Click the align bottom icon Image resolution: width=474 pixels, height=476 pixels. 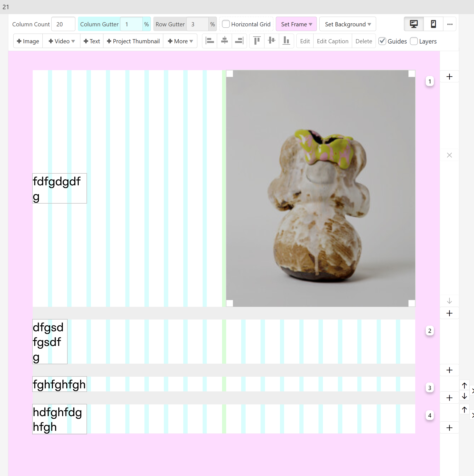[286, 41]
